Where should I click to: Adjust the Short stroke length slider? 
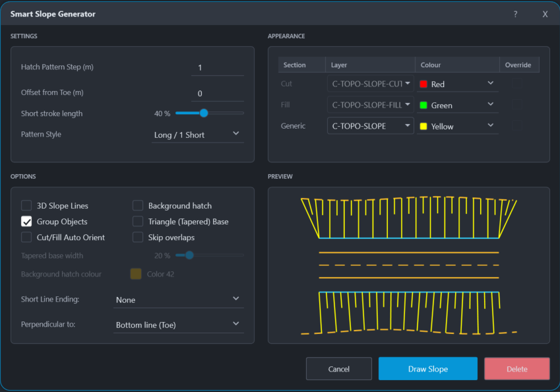point(210,114)
